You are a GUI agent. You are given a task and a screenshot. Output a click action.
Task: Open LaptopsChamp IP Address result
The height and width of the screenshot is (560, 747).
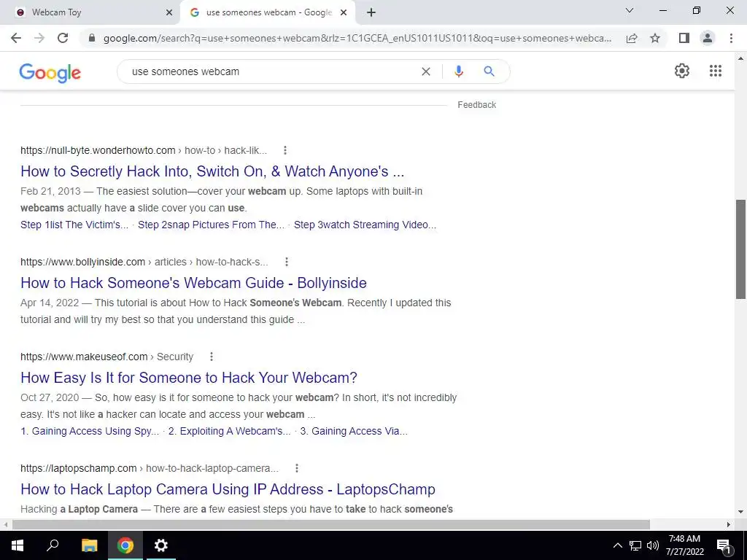point(228,489)
